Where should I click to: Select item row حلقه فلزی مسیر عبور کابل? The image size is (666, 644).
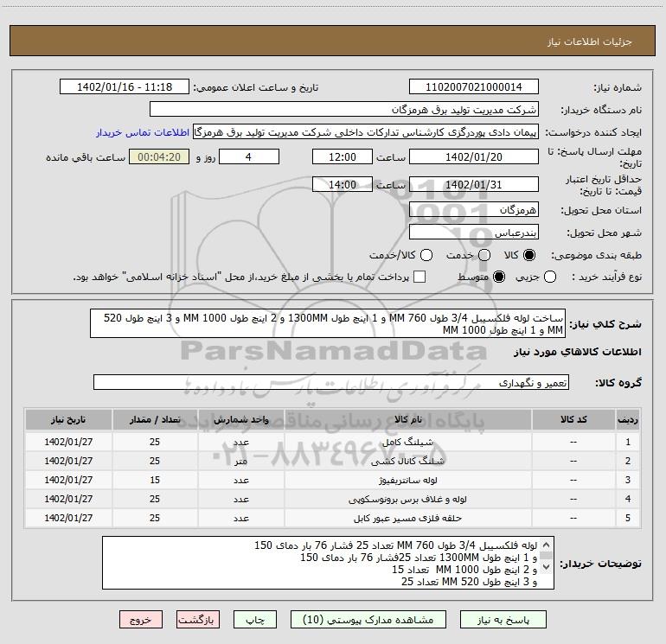tap(333, 518)
